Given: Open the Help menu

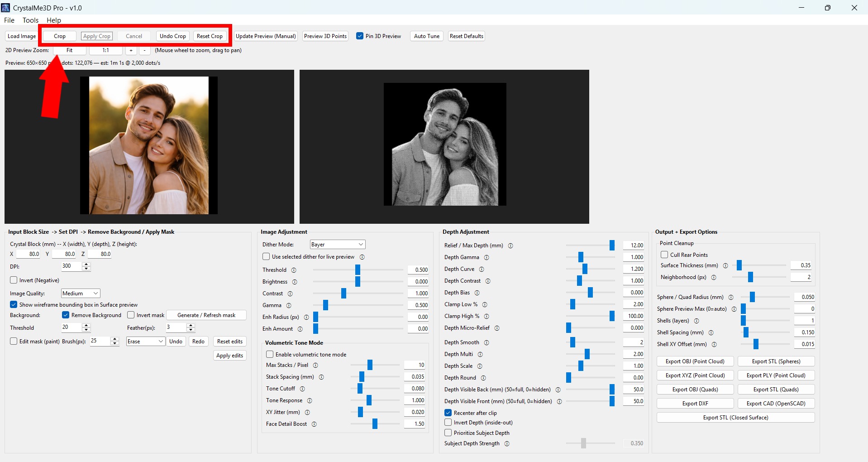Looking at the screenshot, I should click(53, 20).
